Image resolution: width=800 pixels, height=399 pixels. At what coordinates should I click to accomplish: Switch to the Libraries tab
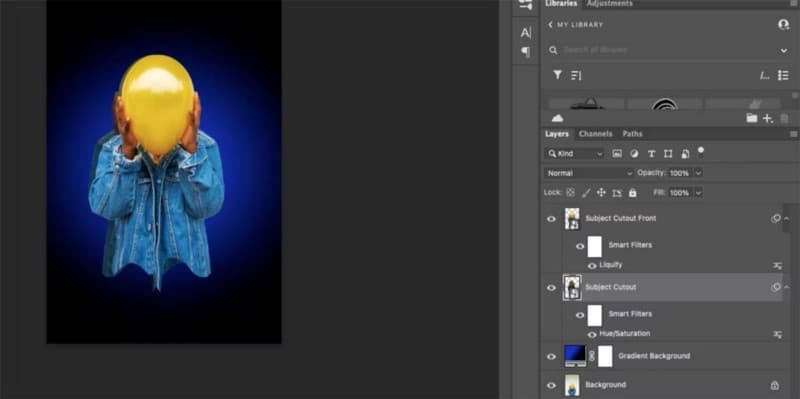tap(561, 4)
